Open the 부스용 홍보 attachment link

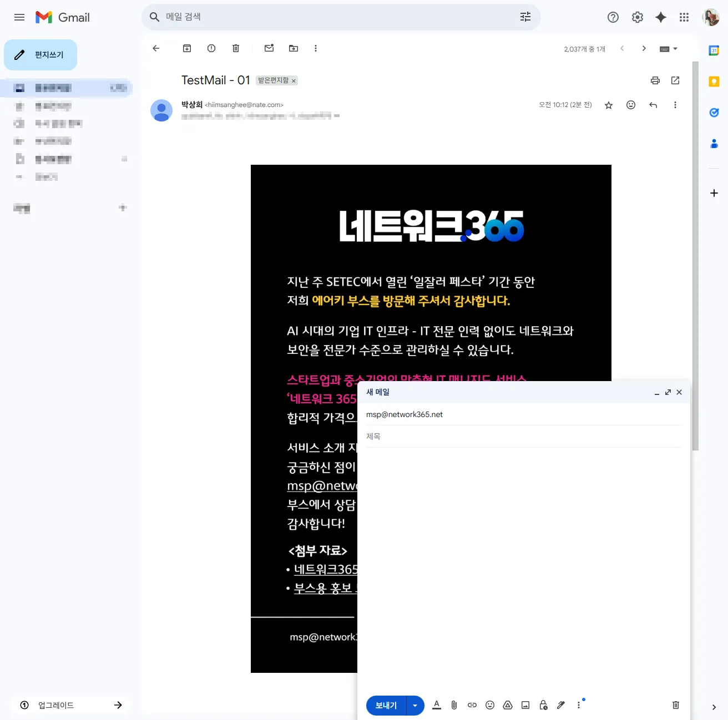[326, 589]
